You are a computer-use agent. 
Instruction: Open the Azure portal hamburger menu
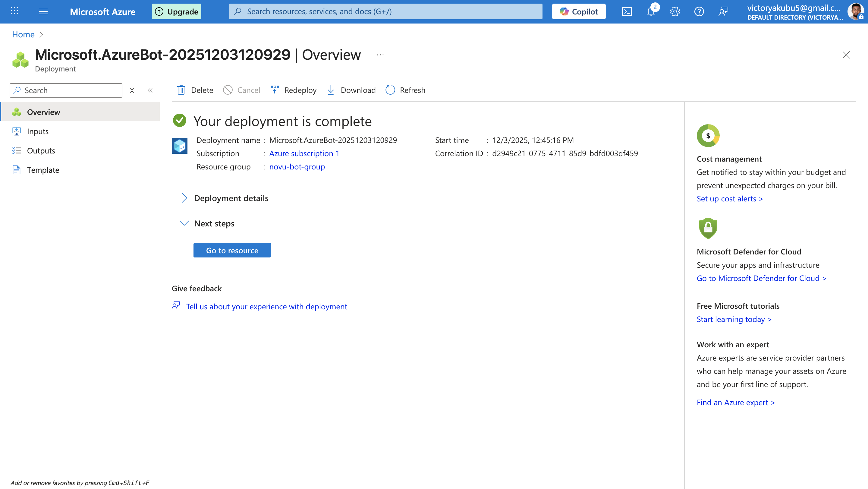(43, 12)
